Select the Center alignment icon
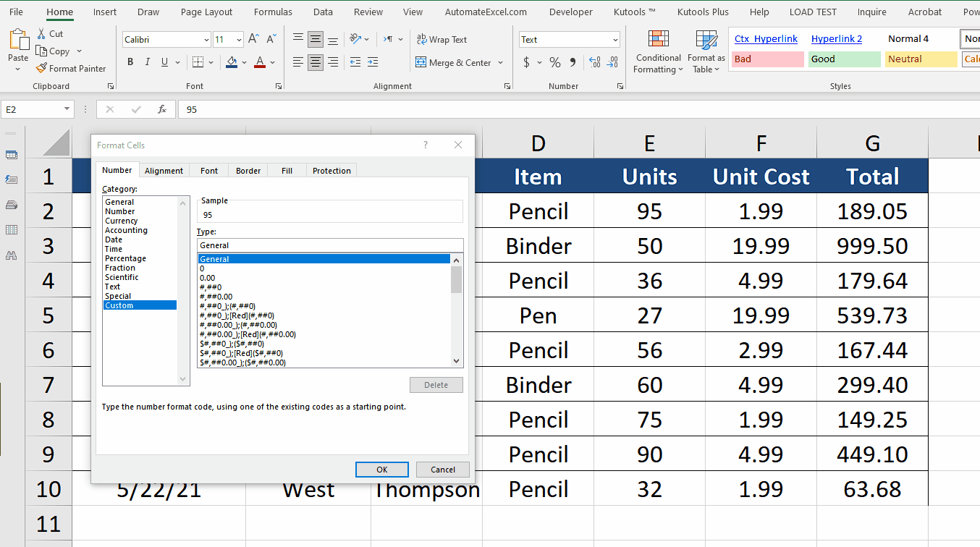980x547 pixels. [315, 62]
